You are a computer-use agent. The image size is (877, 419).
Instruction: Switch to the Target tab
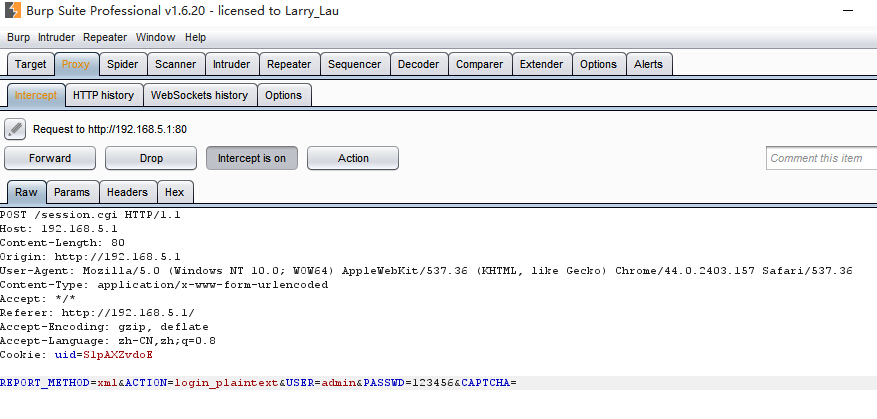(31, 64)
